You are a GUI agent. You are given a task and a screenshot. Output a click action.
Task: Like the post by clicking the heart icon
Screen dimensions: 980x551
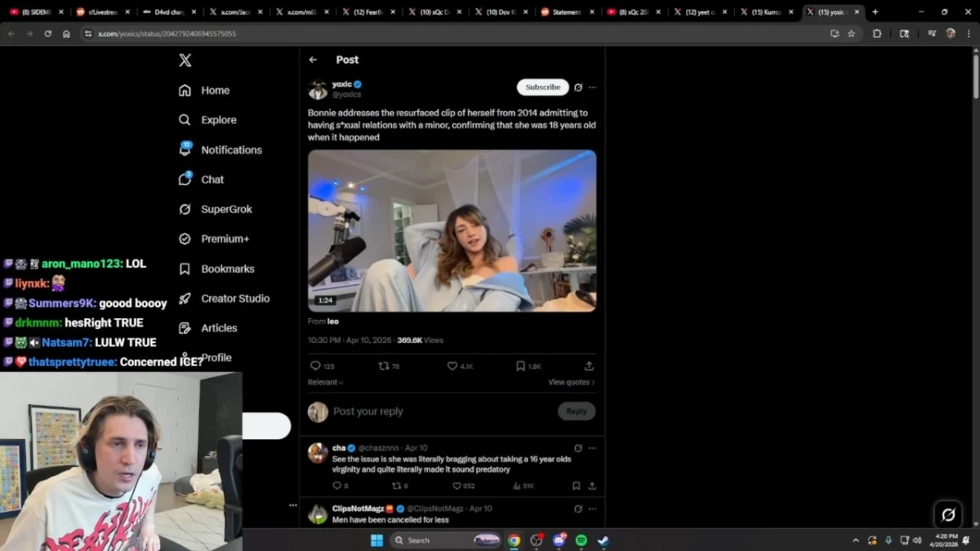pyautogui.click(x=452, y=367)
